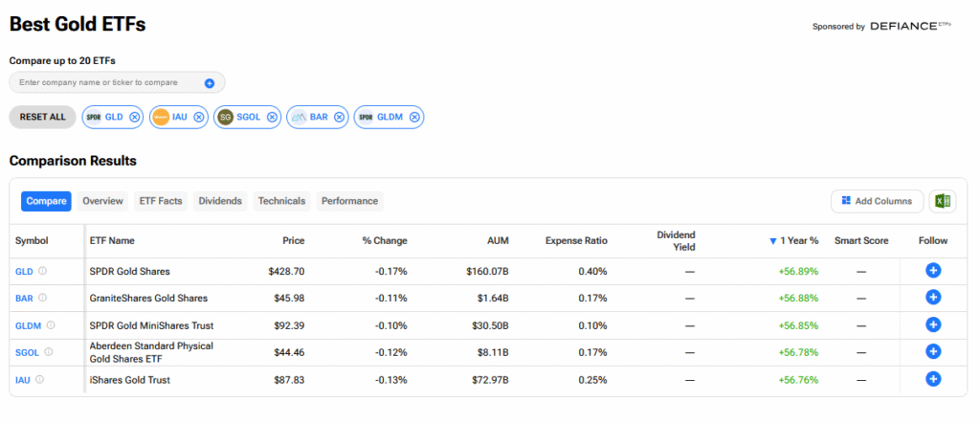Sort by 1 Year % column arrow
This screenshot has height=423, width=980.
tap(773, 241)
